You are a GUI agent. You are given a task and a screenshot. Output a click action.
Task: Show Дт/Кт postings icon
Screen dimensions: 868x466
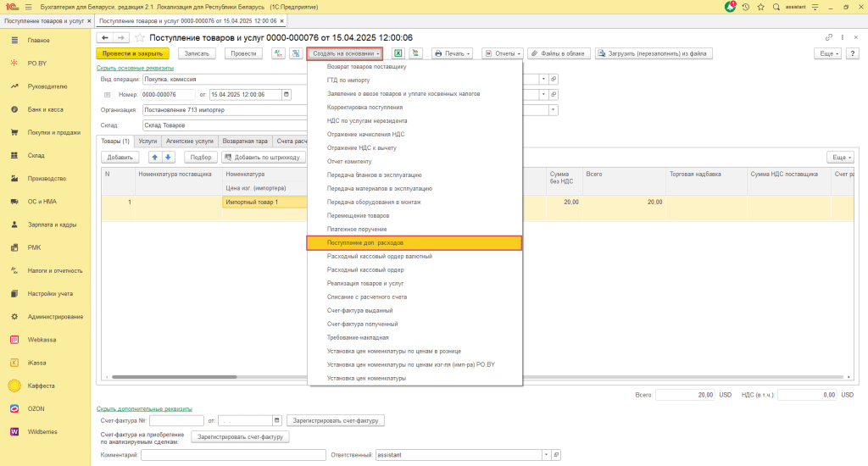tap(278, 53)
